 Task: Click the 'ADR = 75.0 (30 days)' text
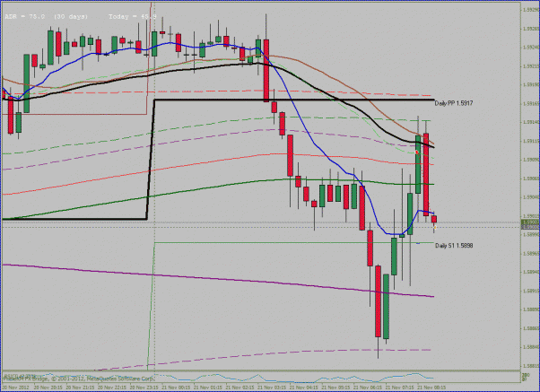point(47,16)
